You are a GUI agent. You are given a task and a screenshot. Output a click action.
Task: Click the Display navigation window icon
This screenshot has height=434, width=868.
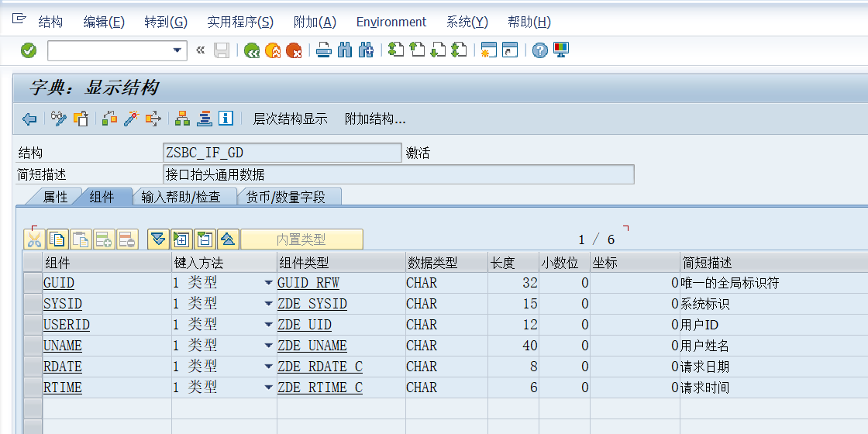(205, 119)
